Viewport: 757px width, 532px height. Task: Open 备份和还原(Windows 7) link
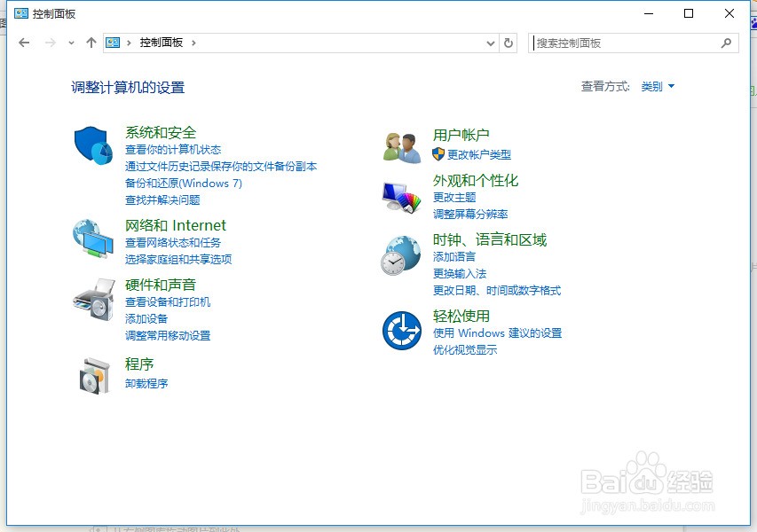click(184, 184)
